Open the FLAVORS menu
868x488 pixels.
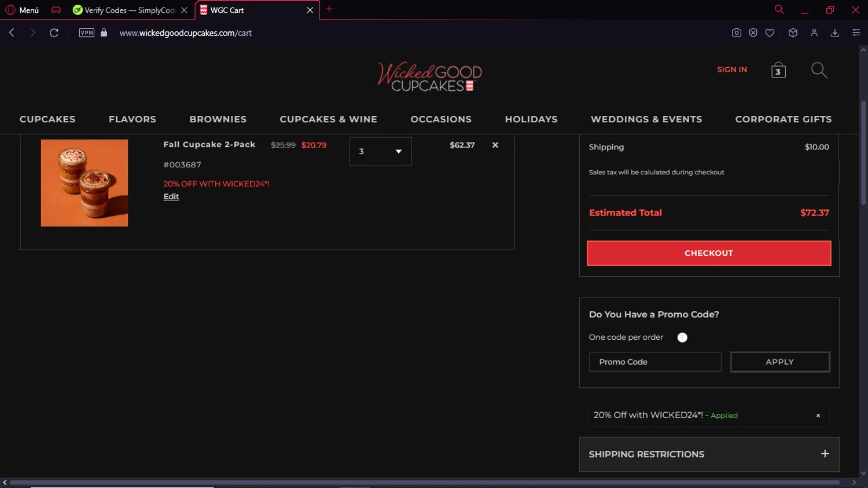click(x=133, y=119)
